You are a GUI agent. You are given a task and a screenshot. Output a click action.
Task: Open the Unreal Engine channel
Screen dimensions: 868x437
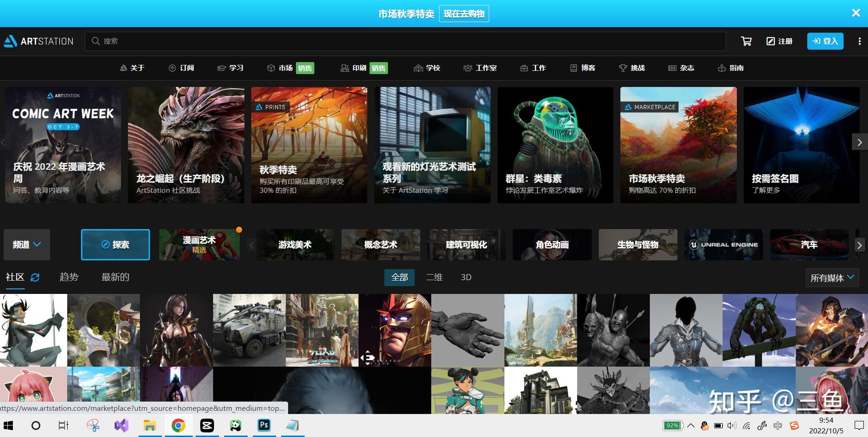click(x=723, y=245)
